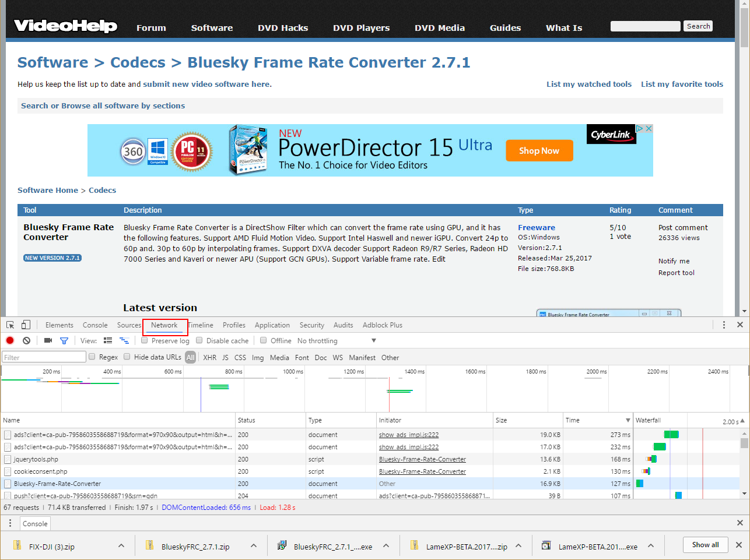Open the DevTools three-dot customize menu
750x560 pixels.
point(724,325)
